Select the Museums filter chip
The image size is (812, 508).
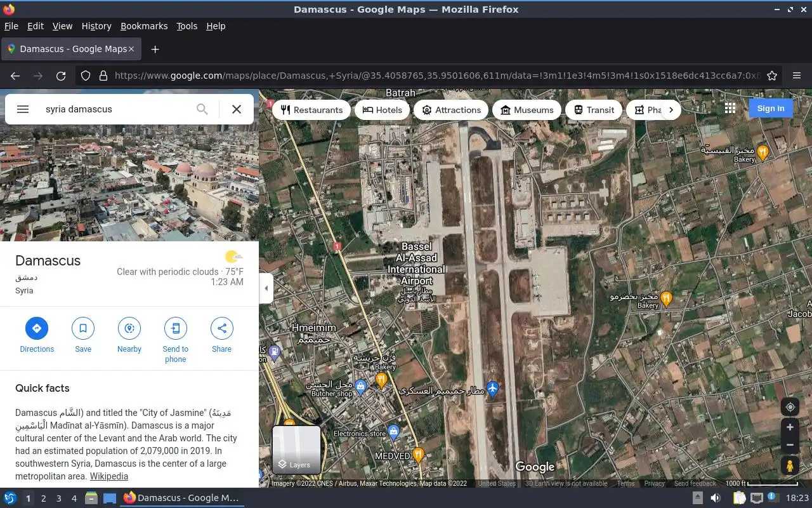(x=527, y=110)
